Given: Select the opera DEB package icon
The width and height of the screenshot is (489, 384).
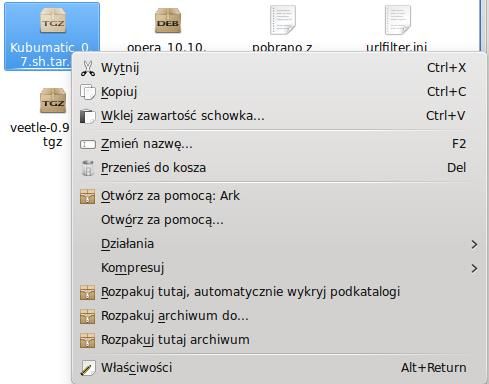Looking at the screenshot, I should tap(168, 21).
